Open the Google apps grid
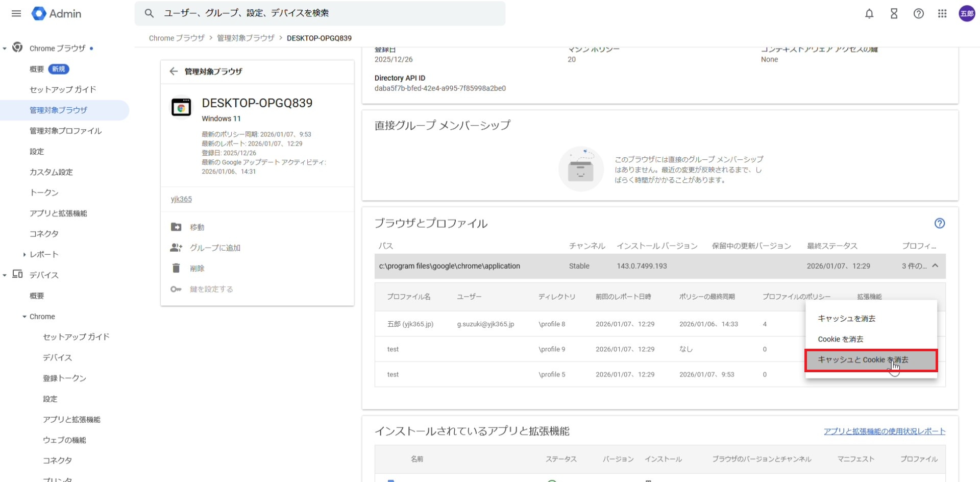 (942, 14)
